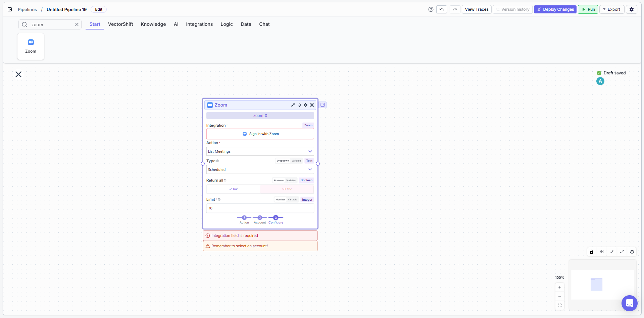The image size is (644, 318).
Task: Toggle the canvas lock icon
Action: pyautogui.click(x=592, y=252)
